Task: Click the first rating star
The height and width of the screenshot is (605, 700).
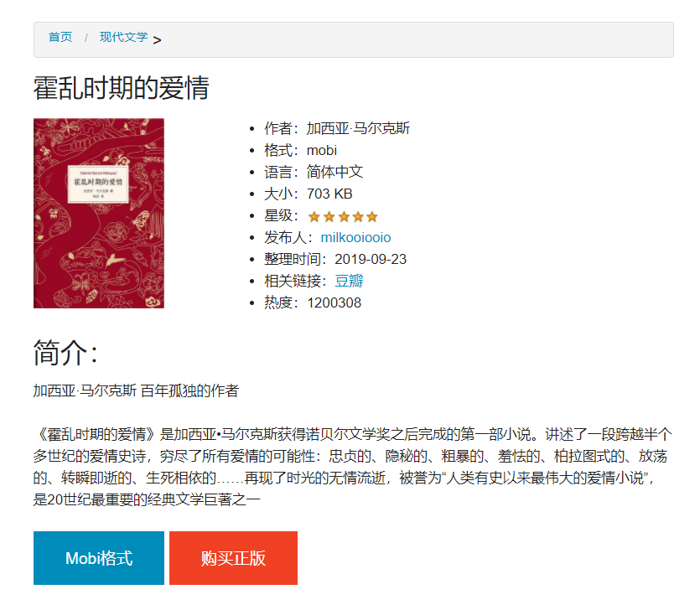Action: [314, 217]
